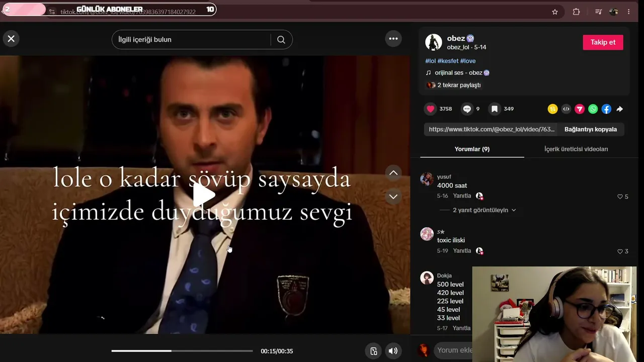Bookmark this page with the star icon
This screenshot has width=644, height=362.
[x=555, y=12]
